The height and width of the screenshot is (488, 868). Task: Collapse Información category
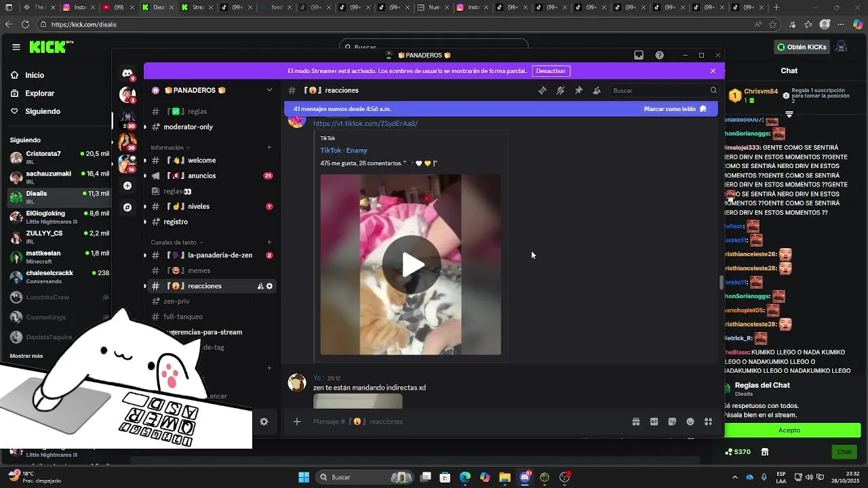(170, 147)
